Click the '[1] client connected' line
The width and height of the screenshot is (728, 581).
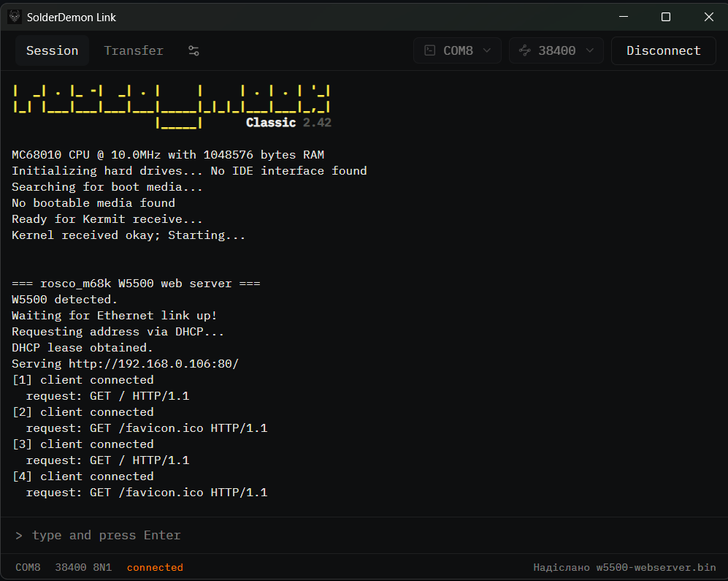point(83,380)
